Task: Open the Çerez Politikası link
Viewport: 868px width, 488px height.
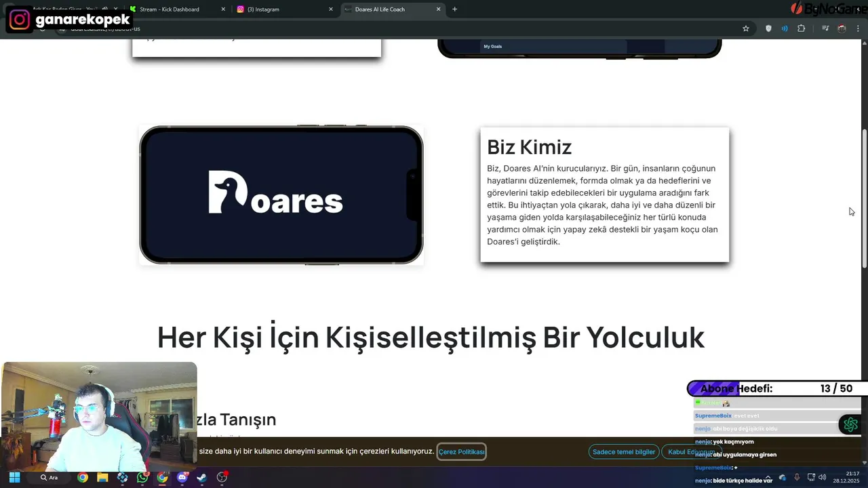Action: pyautogui.click(x=461, y=451)
